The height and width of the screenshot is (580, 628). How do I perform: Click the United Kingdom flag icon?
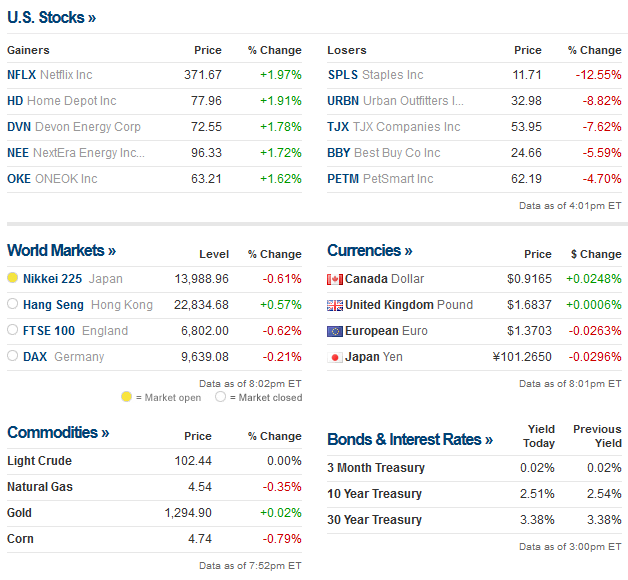335,305
